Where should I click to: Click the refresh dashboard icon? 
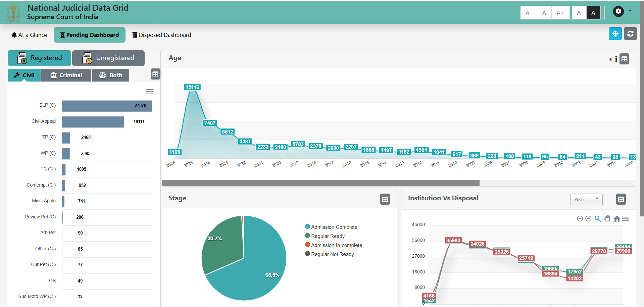tap(630, 34)
